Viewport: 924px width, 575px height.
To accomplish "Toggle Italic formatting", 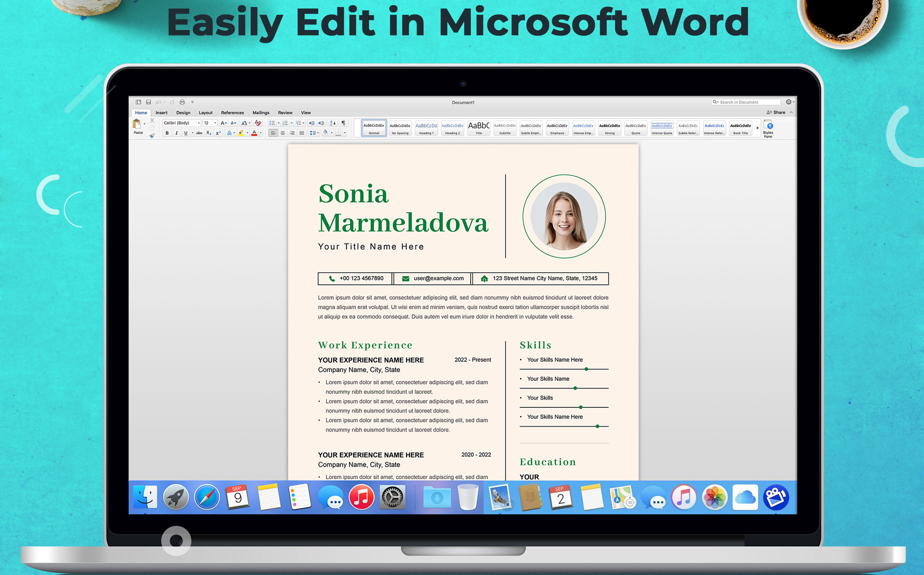I will pos(176,133).
